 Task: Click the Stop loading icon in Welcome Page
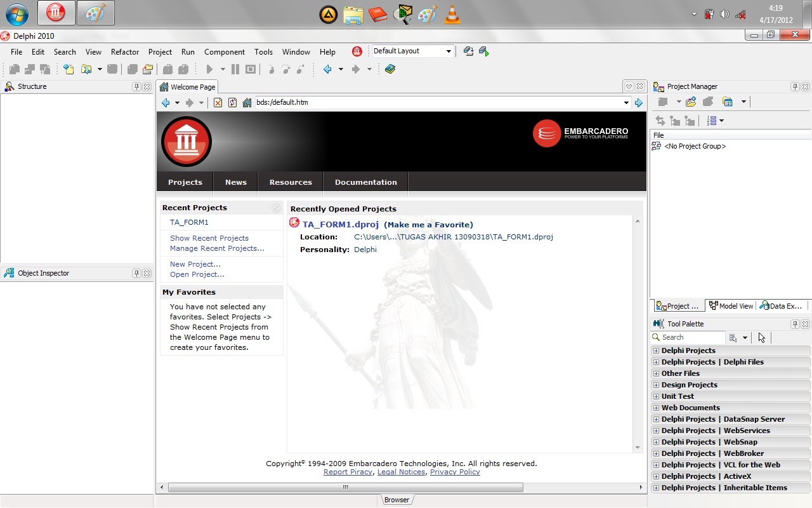pos(218,103)
